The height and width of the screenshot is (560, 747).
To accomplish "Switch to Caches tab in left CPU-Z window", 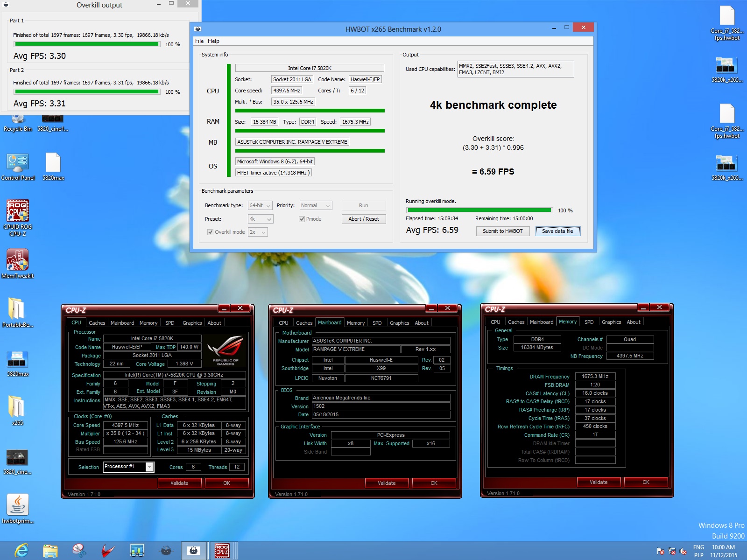I will pyautogui.click(x=97, y=323).
